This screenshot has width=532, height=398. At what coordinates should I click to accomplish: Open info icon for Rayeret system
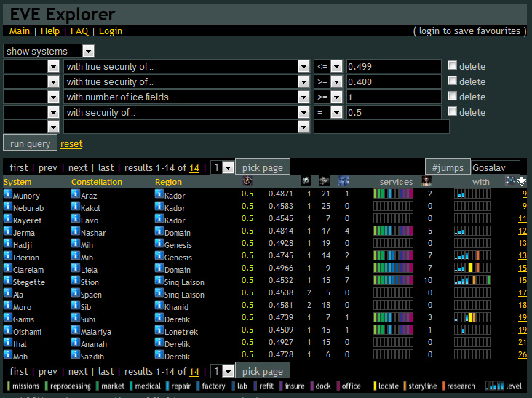[x=8, y=218]
